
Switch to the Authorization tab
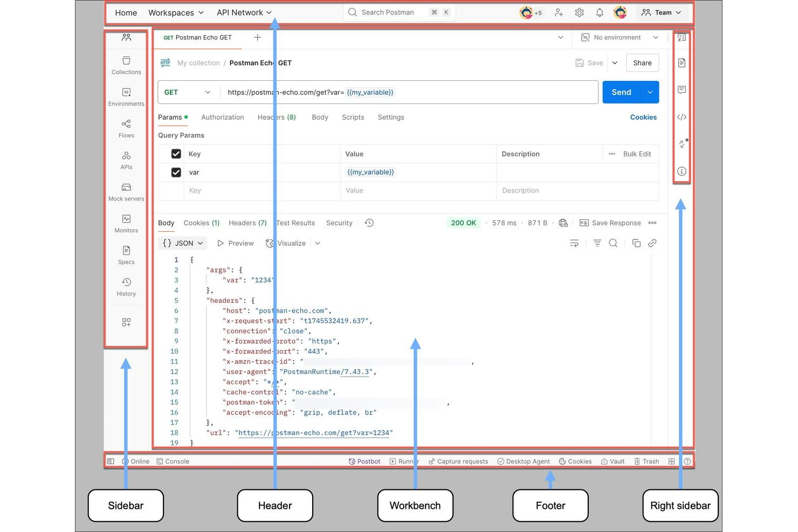pyautogui.click(x=222, y=117)
